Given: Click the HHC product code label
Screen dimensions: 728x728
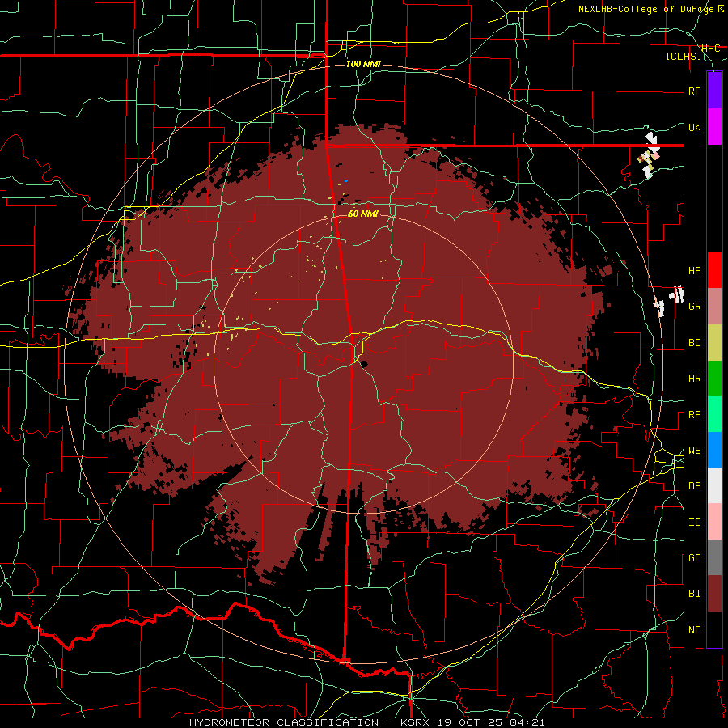Looking at the screenshot, I should point(710,48).
